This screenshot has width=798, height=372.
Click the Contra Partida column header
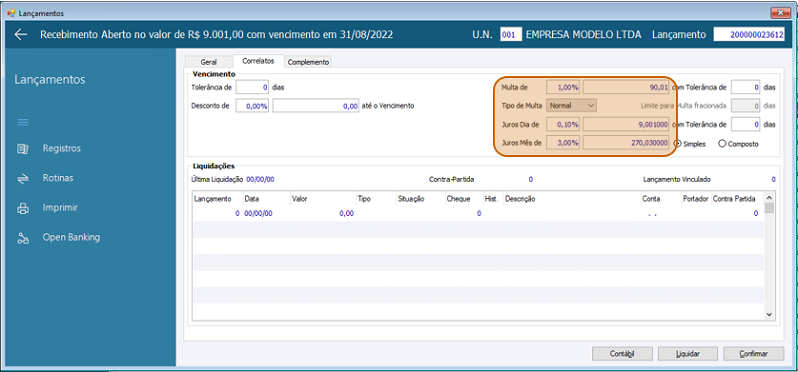point(734,199)
